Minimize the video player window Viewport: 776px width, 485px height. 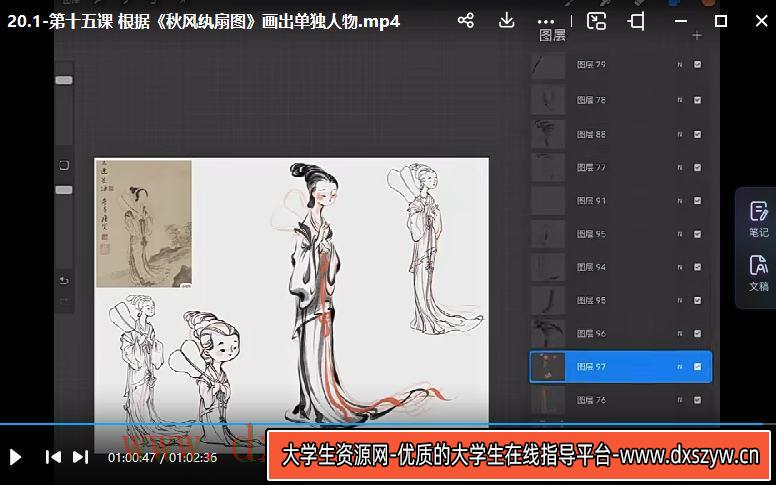tap(681, 21)
